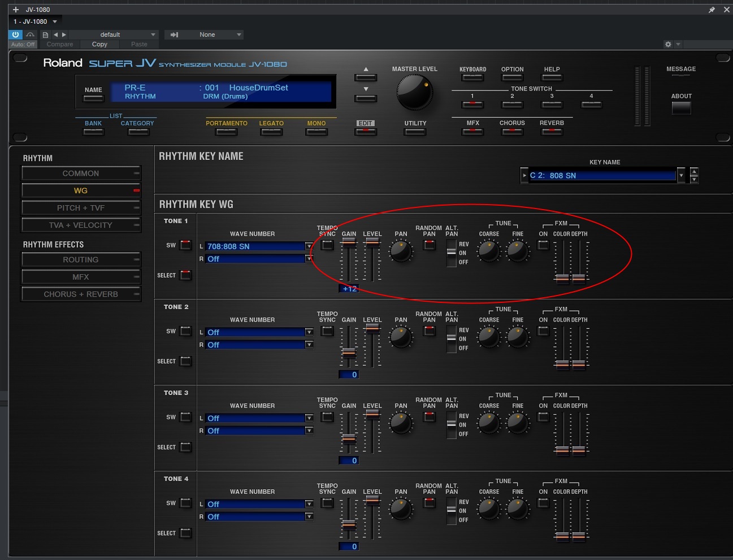The image size is (733, 560).
Task: Click the Auto: Off button
Action: click(23, 44)
